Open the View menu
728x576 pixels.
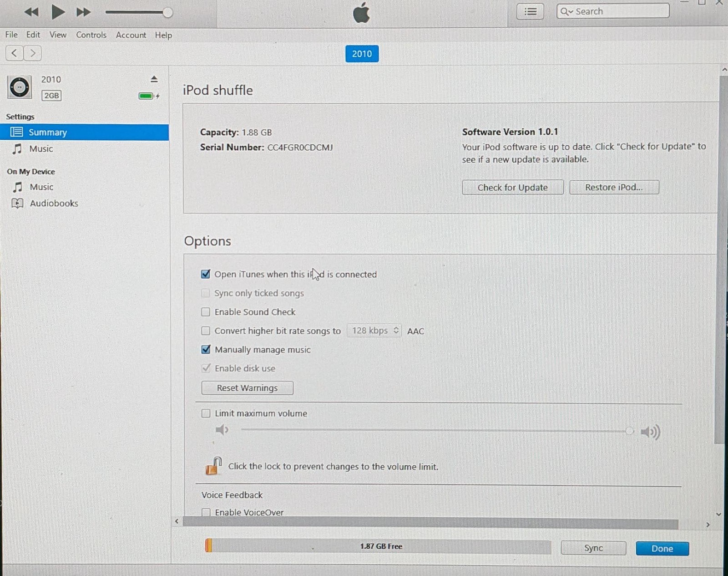58,35
